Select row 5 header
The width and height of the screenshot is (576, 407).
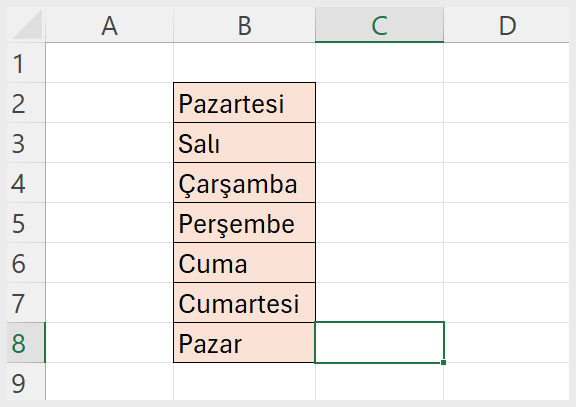[x=26, y=223]
